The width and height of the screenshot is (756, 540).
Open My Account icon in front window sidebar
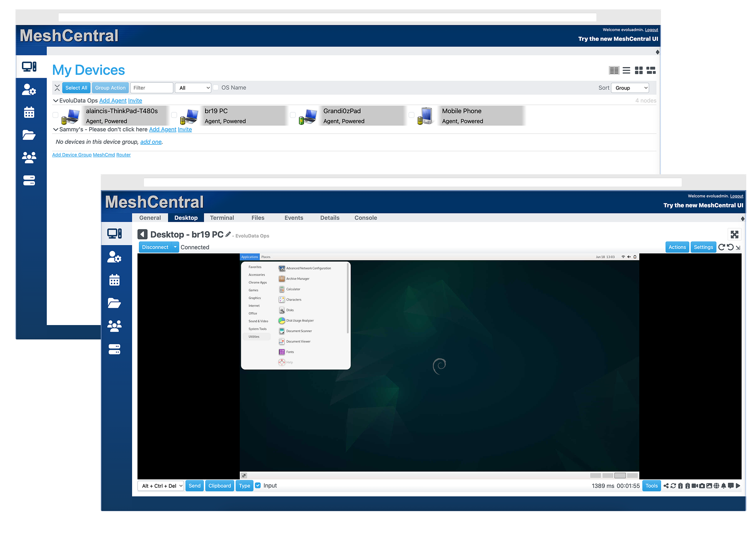tap(114, 257)
